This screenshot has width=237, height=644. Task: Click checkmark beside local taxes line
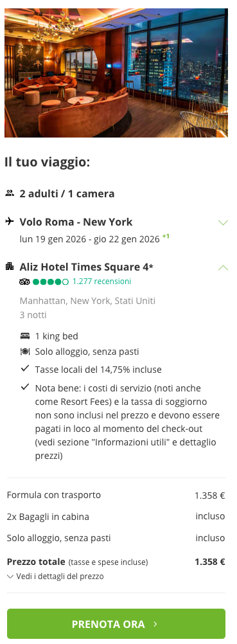pos(25,369)
